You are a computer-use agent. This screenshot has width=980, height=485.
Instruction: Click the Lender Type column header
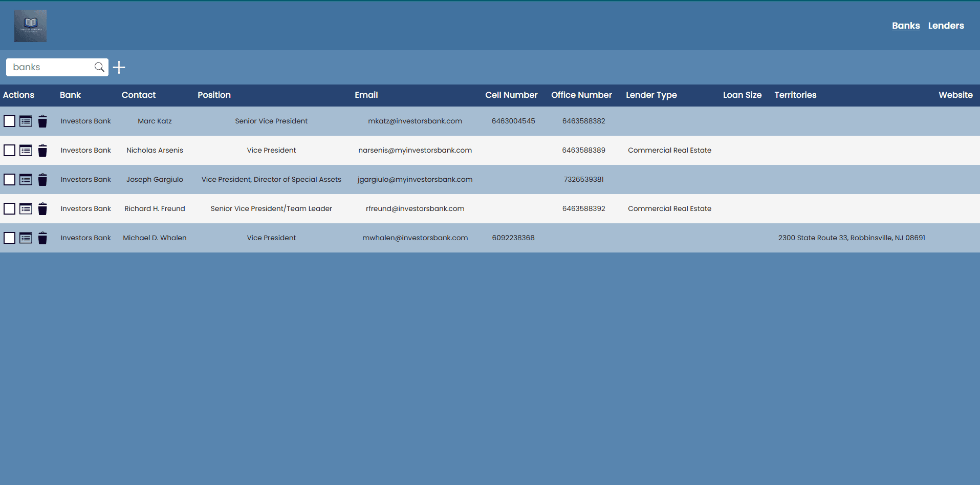click(651, 95)
